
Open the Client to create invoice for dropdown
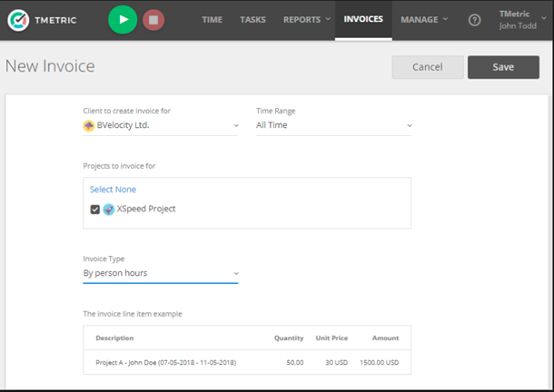[x=161, y=125]
